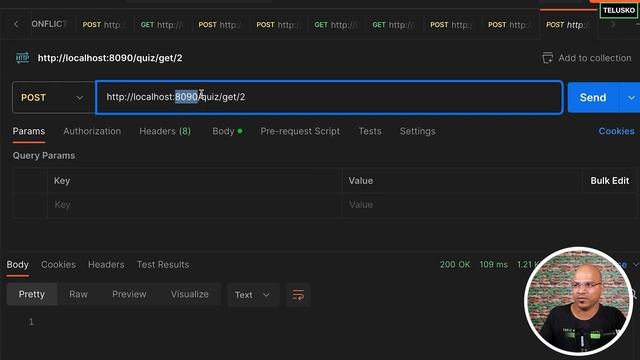Click the empty Key field in Query Params
640x360 pixels.
tap(194, 204)
